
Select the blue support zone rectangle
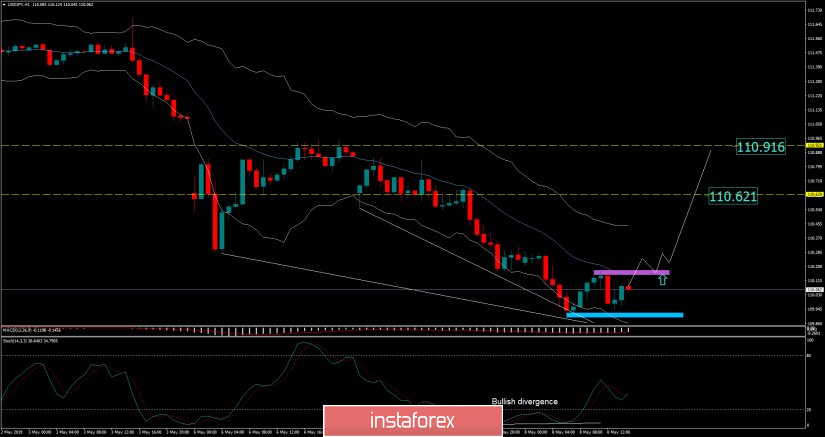625,315
